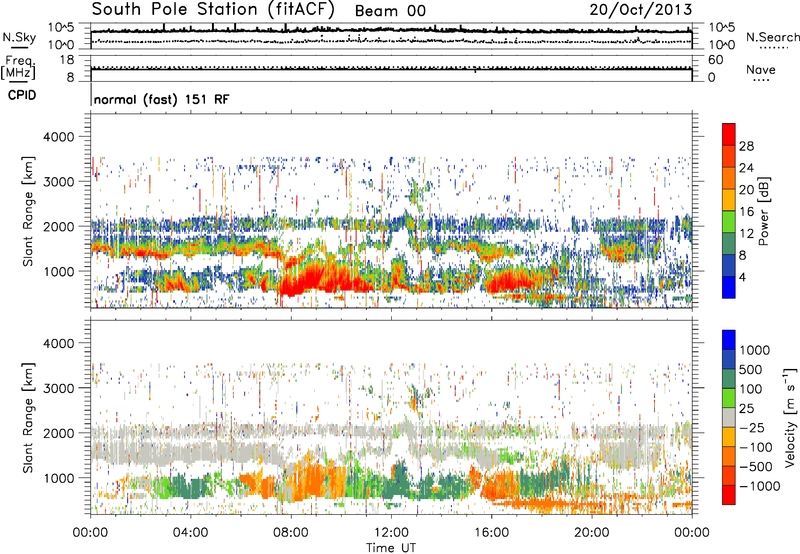Click the "South Pole Station (fitACF)" title

click(213, 10)
